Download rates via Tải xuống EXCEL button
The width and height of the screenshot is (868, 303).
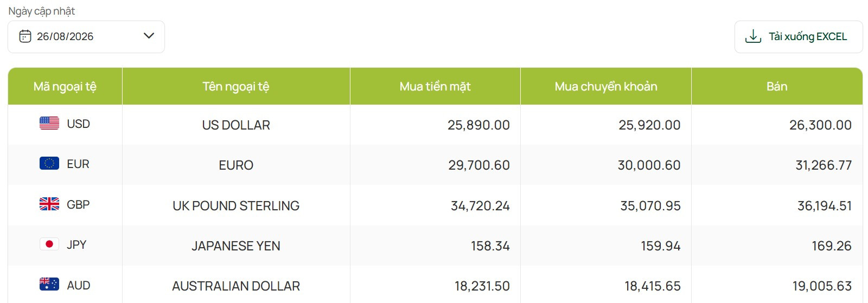pos(799,37)
